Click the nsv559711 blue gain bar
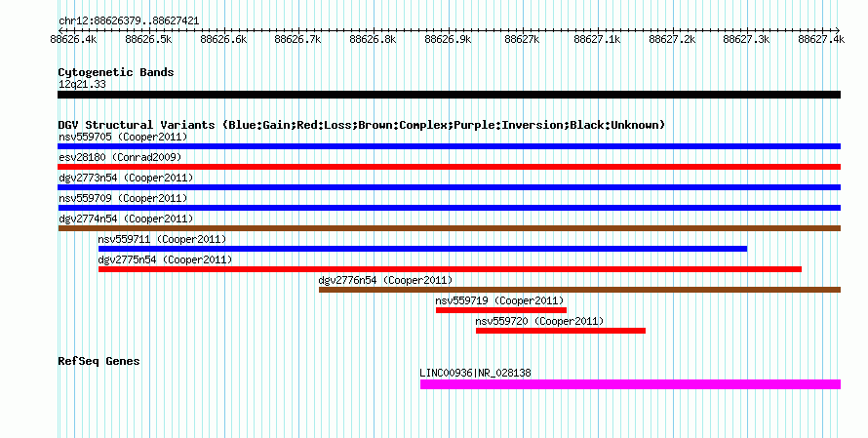The image size is (868, 438). pyautogui.click(x=423, y=249)
